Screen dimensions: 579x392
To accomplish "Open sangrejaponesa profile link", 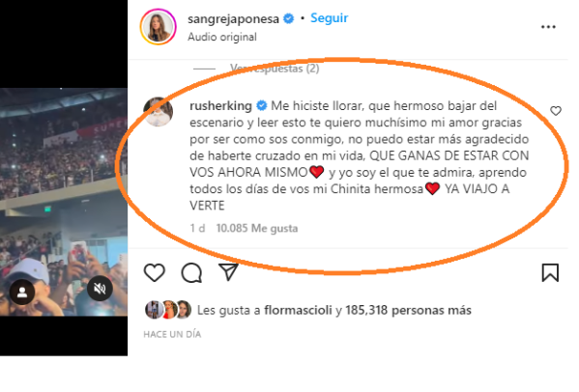I will [x=233, y=18].
